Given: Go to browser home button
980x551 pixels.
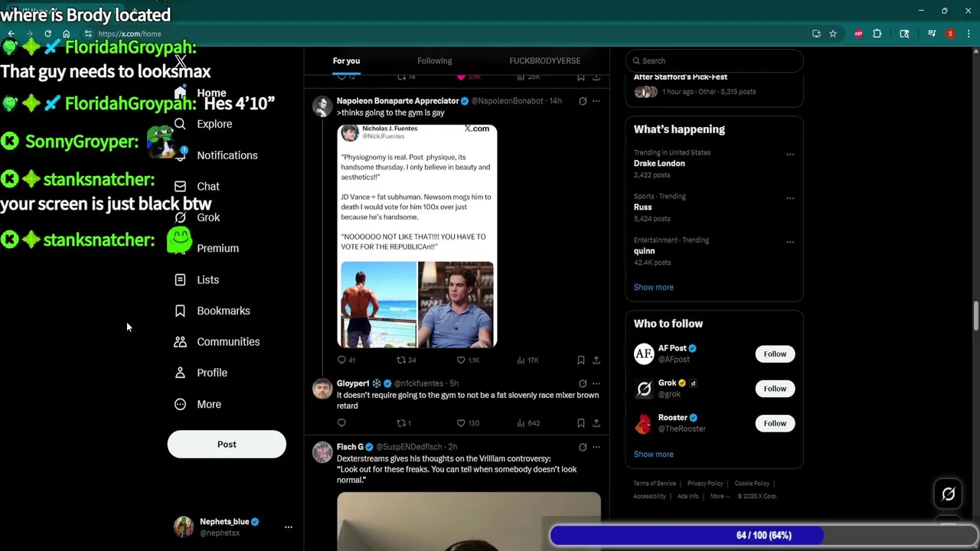Looking at the screenshot, I should click(x=67, y=34).
